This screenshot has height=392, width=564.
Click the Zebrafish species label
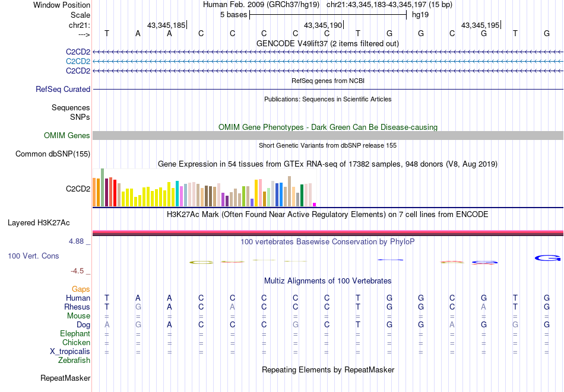(x=74, y=360)
